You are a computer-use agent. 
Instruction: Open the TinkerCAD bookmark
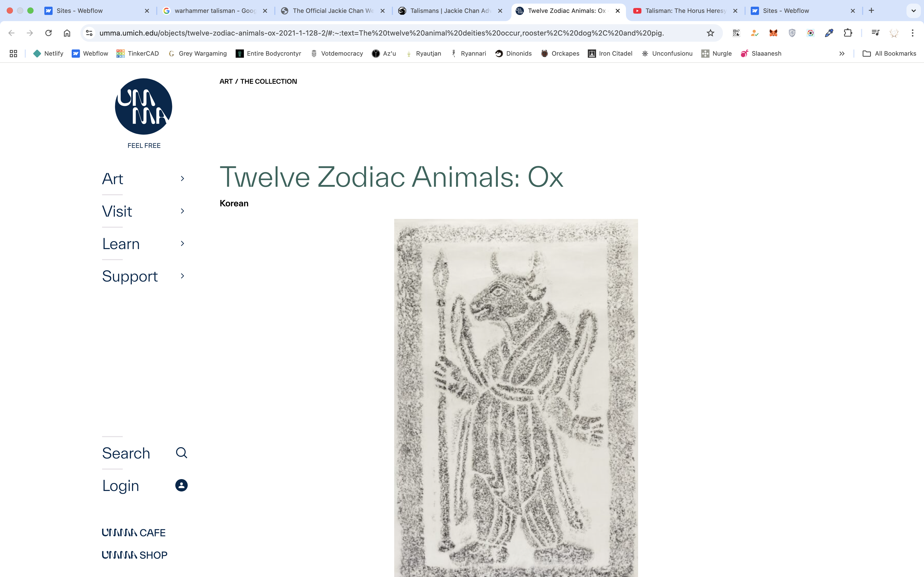pos(137,53)
